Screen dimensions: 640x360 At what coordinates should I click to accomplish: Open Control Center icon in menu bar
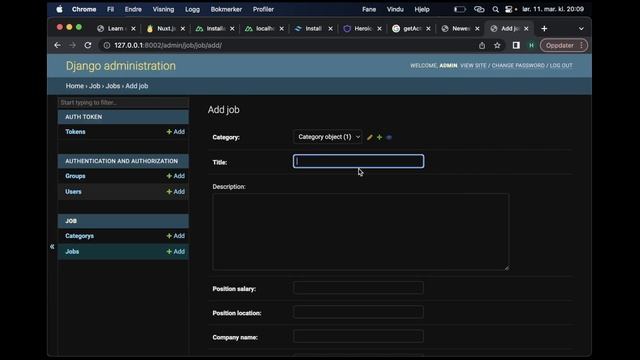509,9
